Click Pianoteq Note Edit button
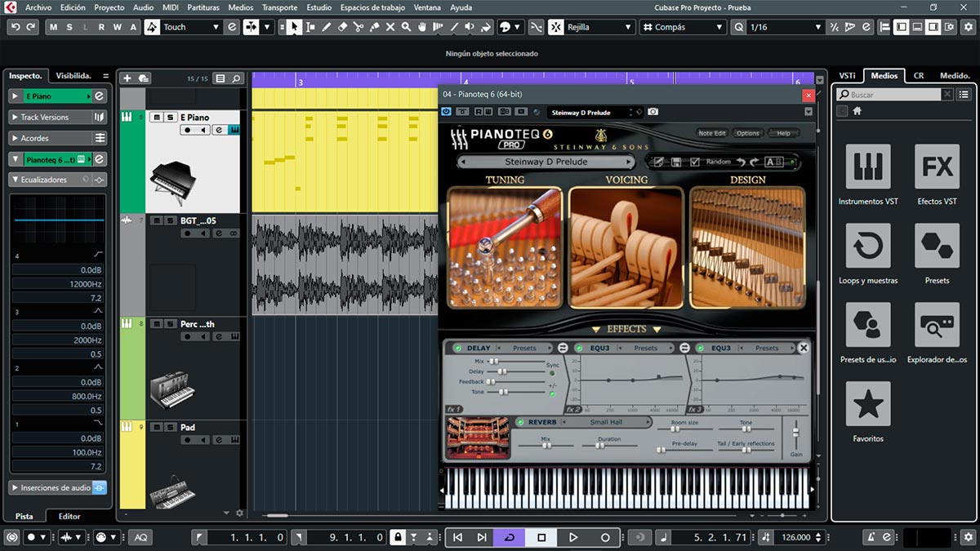The image size is (980, 551). [712, 133]
